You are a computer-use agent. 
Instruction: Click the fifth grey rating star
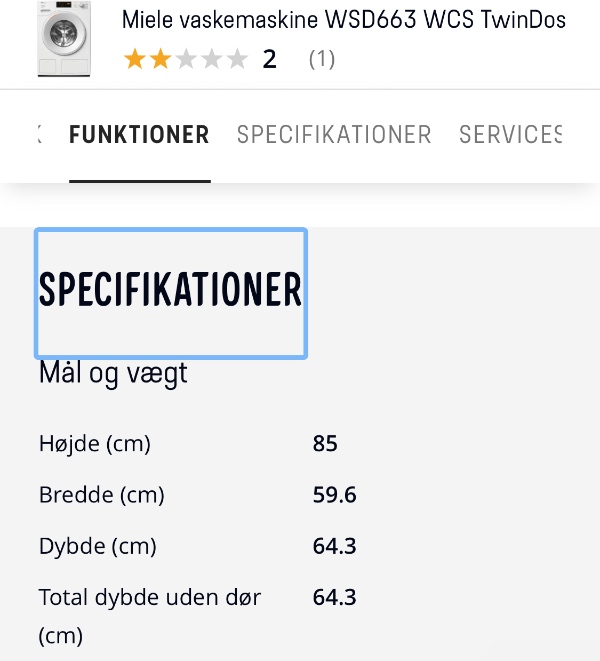click(237, 60)
